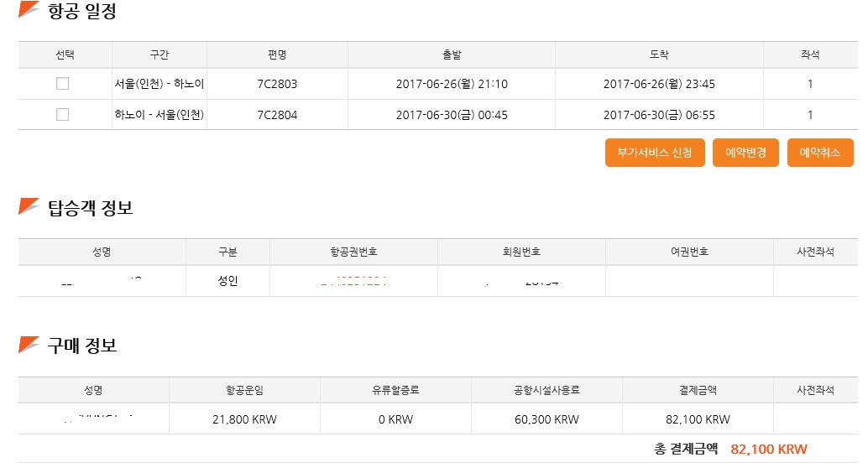Click the departure time 2017-06-26(월) 21:10

pyautogui.click(x=452, y=84)
